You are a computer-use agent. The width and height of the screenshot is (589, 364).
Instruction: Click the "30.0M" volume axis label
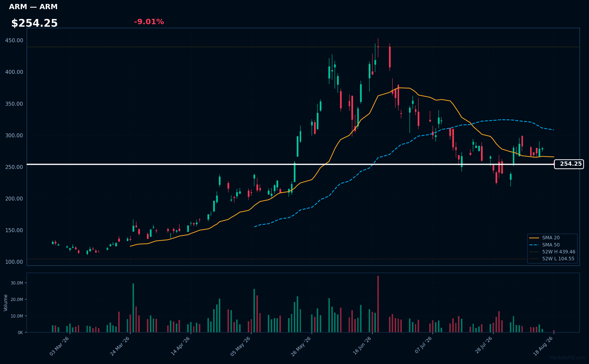point(17,283)
